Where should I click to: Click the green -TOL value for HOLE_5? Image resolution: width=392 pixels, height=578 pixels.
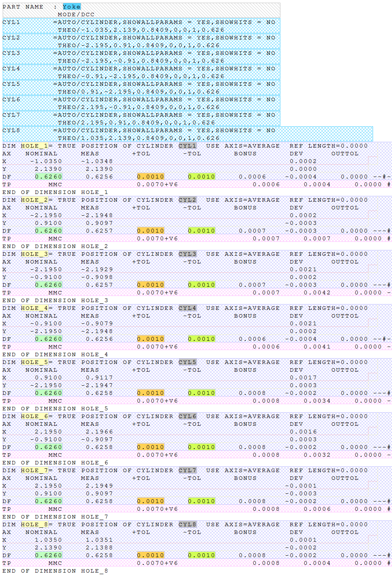pyautogui.click(x=201, y=393)
